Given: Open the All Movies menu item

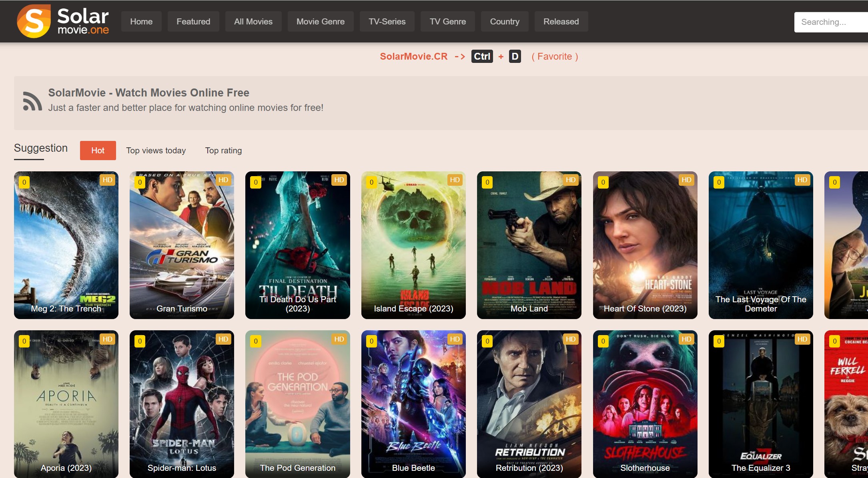Looking at the screenshot, I should tap(253, 22).
